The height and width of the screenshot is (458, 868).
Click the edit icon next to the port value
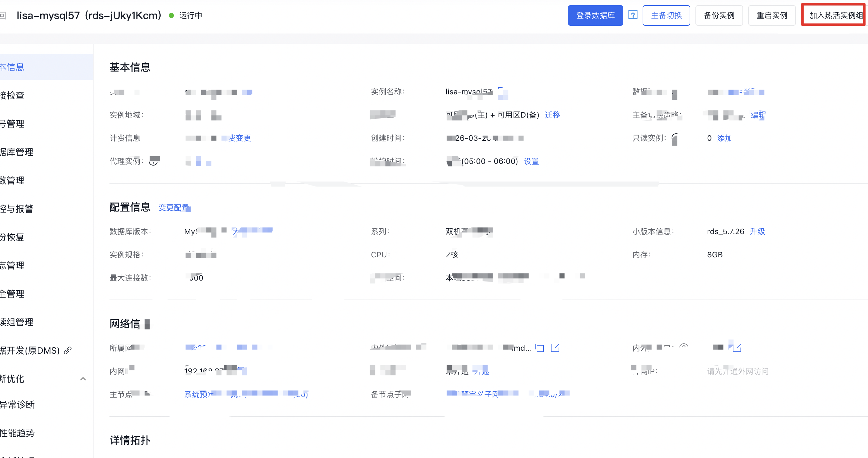click(x=737, y=348)
